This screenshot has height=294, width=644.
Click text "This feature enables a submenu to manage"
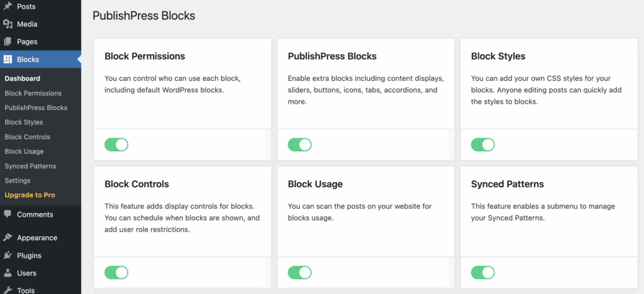(543, 206)
